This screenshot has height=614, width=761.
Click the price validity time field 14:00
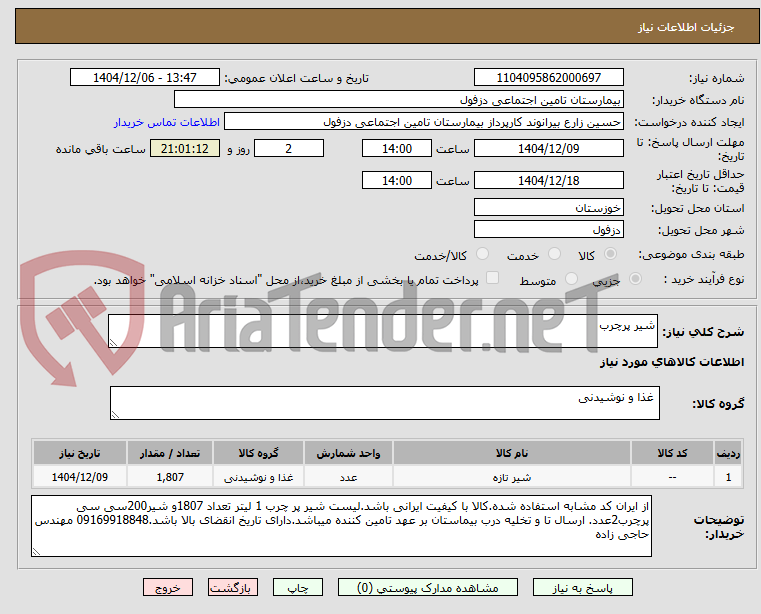tap(397, 181)
